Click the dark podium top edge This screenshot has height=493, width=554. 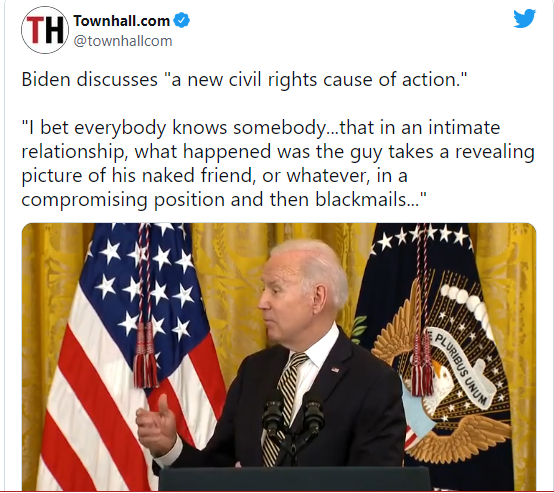[295, 471]
